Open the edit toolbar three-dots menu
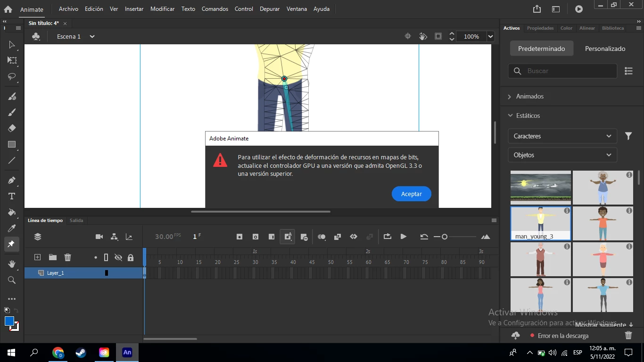 12,299
